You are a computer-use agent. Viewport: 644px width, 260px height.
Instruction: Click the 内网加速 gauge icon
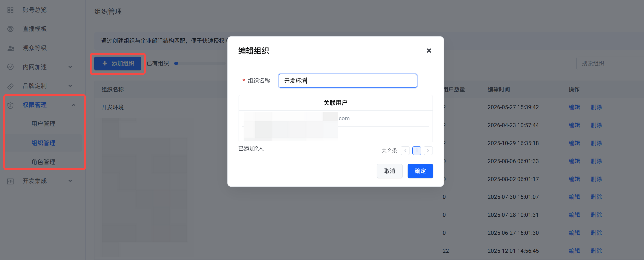pos(10,67)
